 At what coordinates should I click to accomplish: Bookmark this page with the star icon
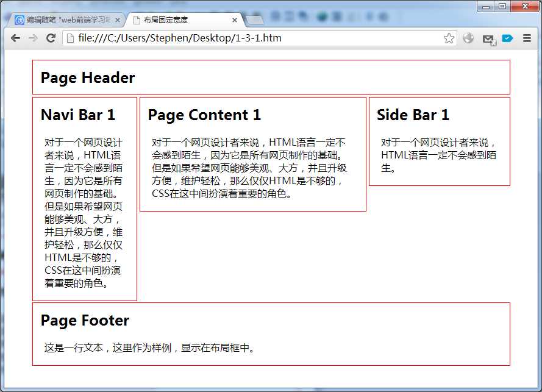pyautogui.click(x=449, y=38)
